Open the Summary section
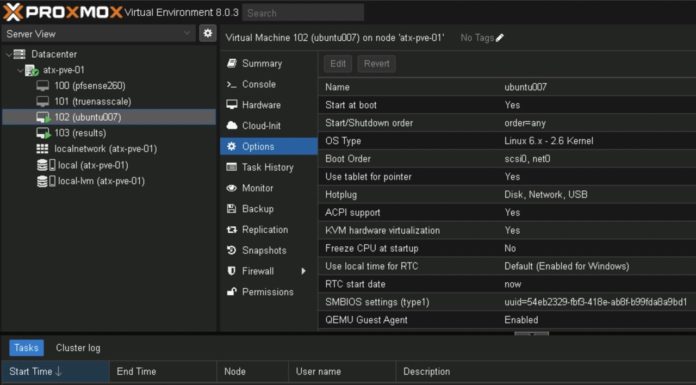Viewport: 696px width, 385px height. (x=269, y=64)
